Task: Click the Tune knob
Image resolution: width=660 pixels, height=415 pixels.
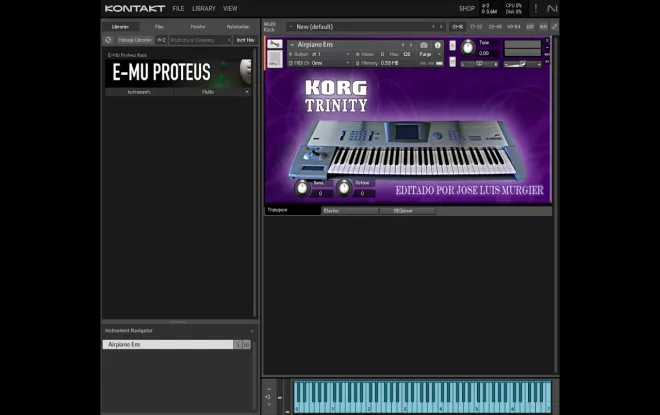Action: pos(468,48)
